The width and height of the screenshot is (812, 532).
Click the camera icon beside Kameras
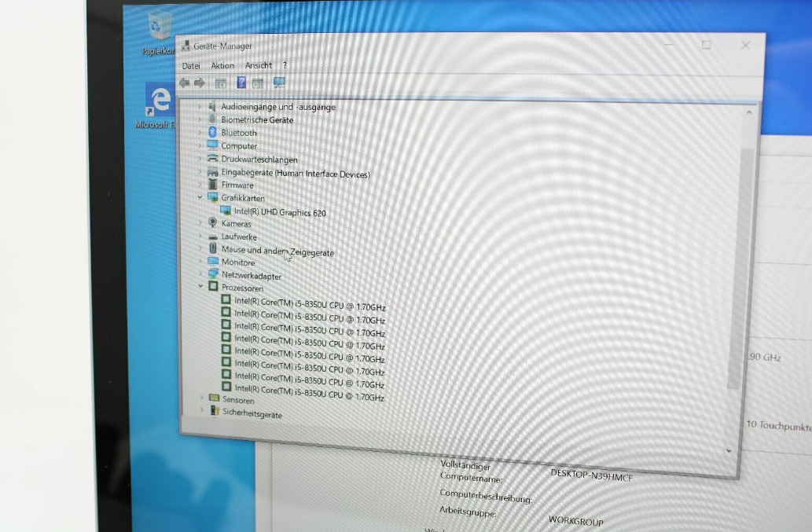(x=212, y=222)
